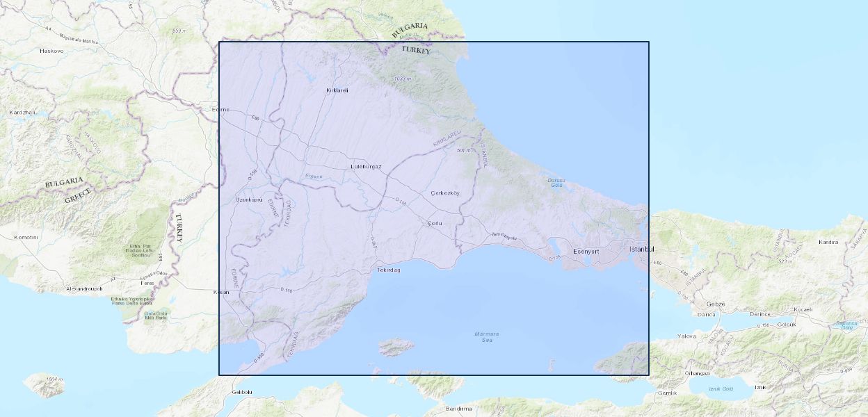Viewport: 868px width, 417px height.
Task: Click the Tekirdağ city label on the coast
Action: coord(389,270)
